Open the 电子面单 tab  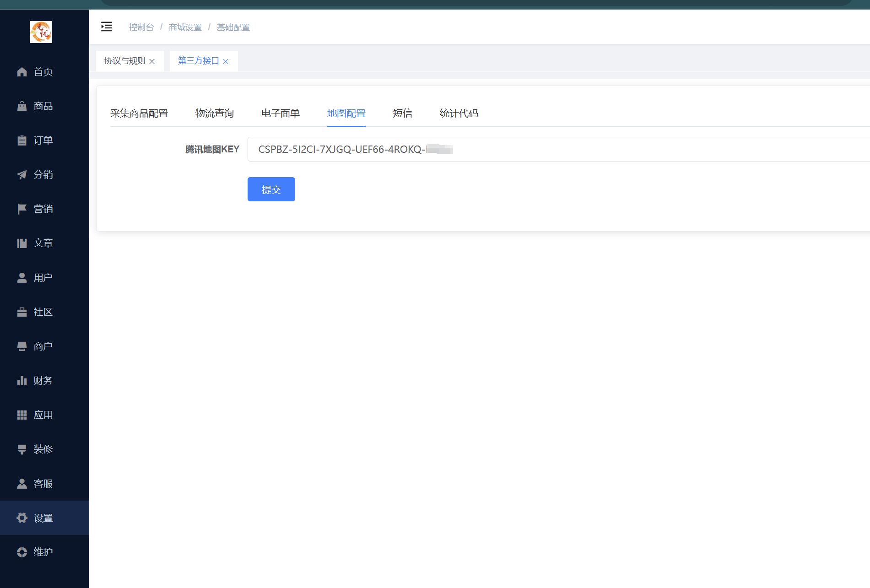(x=281, y=113)
